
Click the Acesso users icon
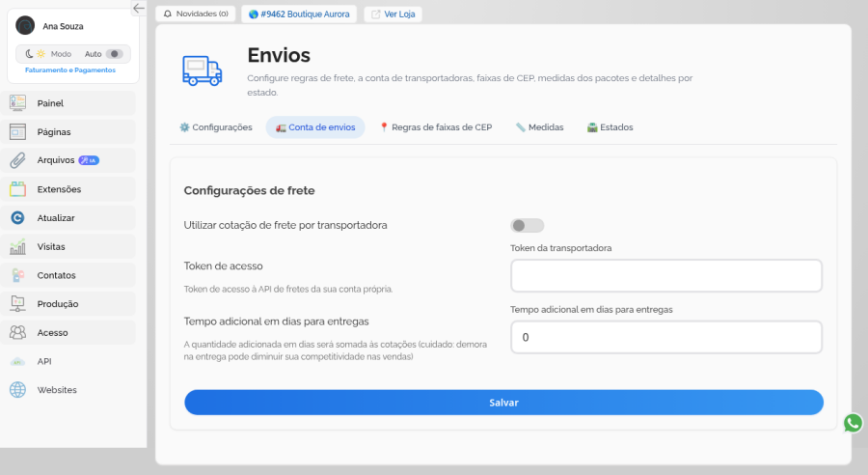coord(17,332)
